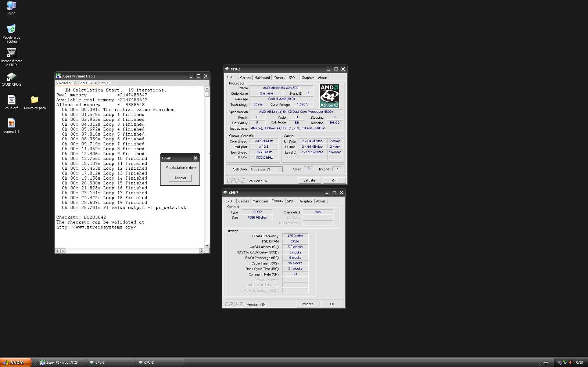Open the Calculate(C) menu in Super PI
Image resolution: width=588 pixels, height=367 pixels.
(x=66, y=83)
